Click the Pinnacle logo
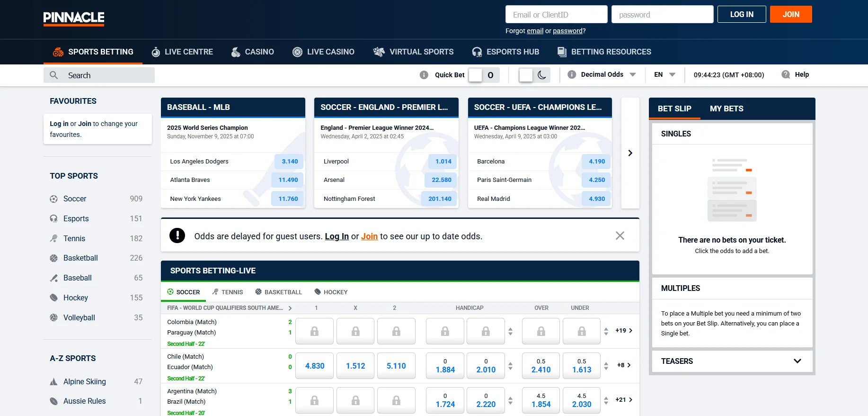Viewport: 868px width, 416px height. pyautogui.click(x=74, y=18)
